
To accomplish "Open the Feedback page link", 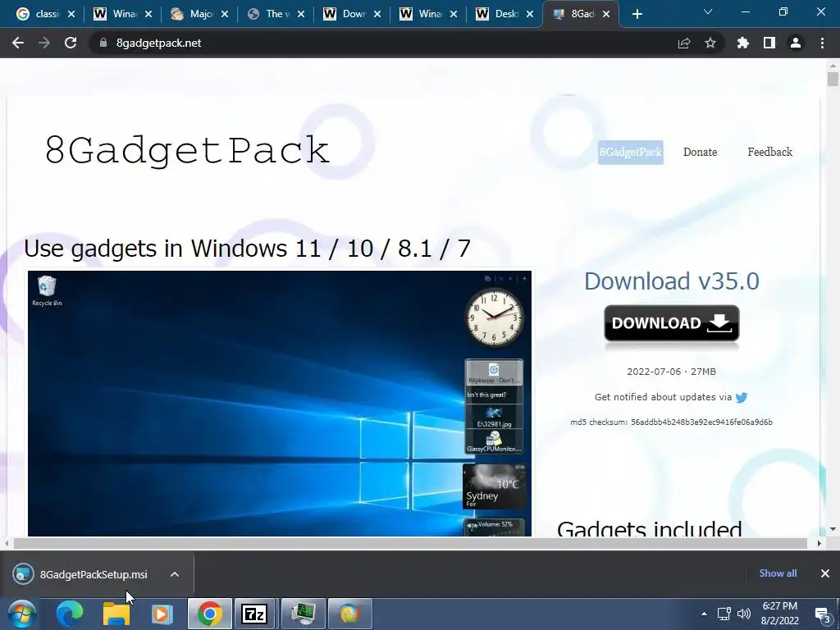I will [769, 152].
